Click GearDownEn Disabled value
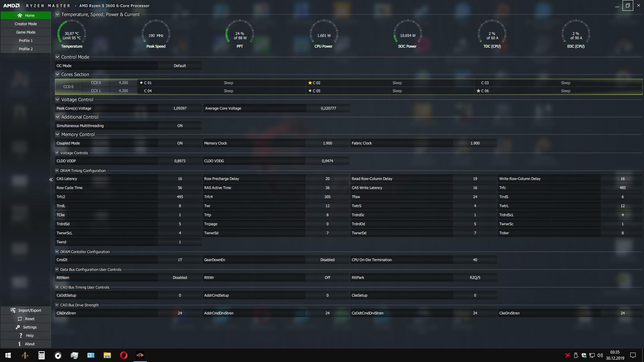644x362 pixels. (327, 260)
